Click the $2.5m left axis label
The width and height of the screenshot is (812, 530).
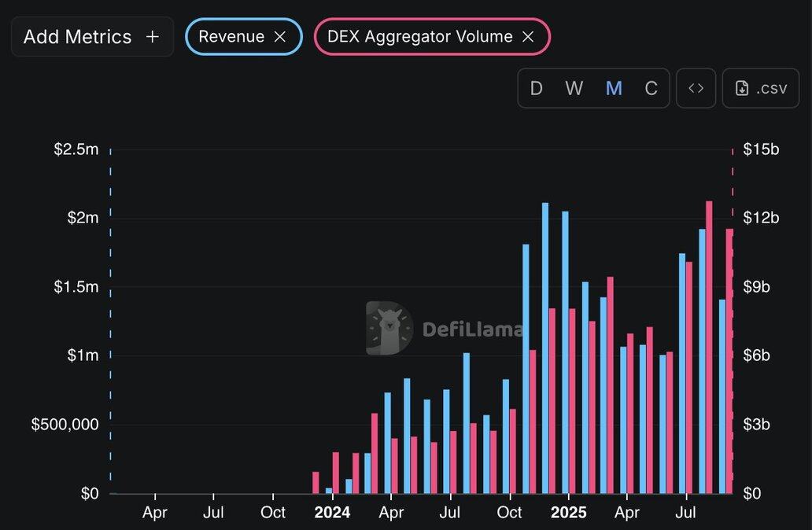coord(76,149)
